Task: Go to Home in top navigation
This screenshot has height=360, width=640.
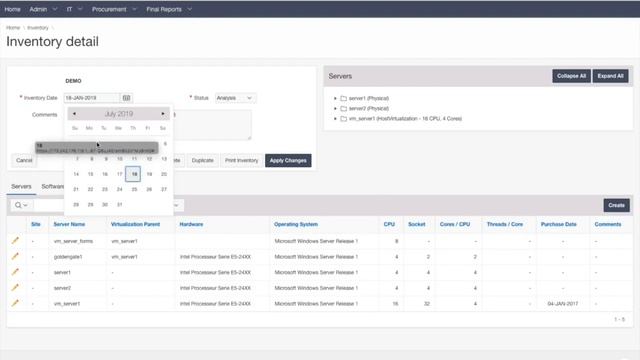Action: coord(13,9)
